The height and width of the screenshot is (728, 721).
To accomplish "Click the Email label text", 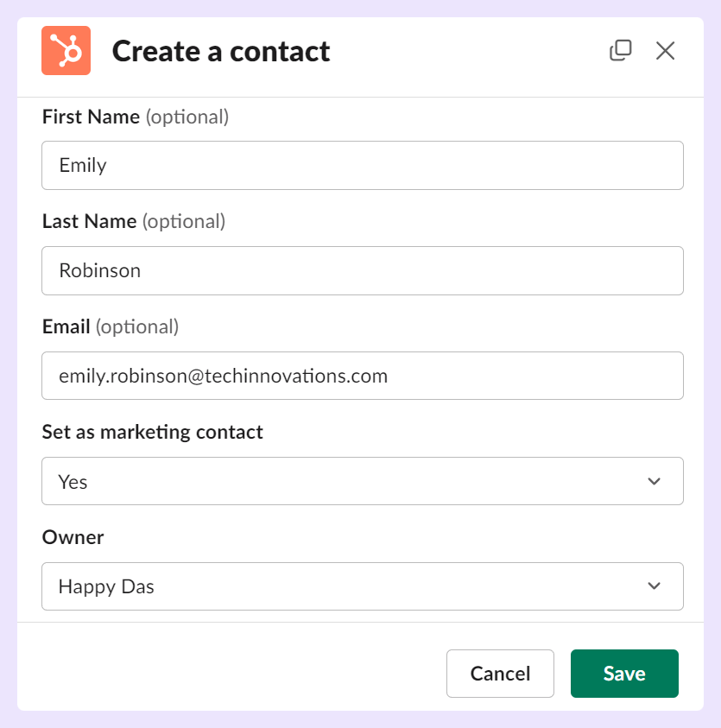I will click(x=66, y=326).
